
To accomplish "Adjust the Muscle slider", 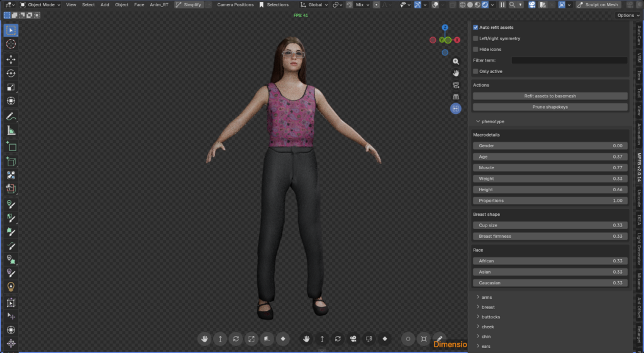I will (550, 168).
